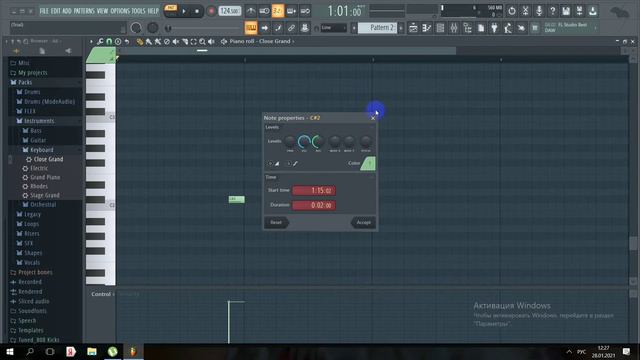This screenshot has height=360, width=640.
Task: Click the save project floppy icon
Action: click(566, 11)
